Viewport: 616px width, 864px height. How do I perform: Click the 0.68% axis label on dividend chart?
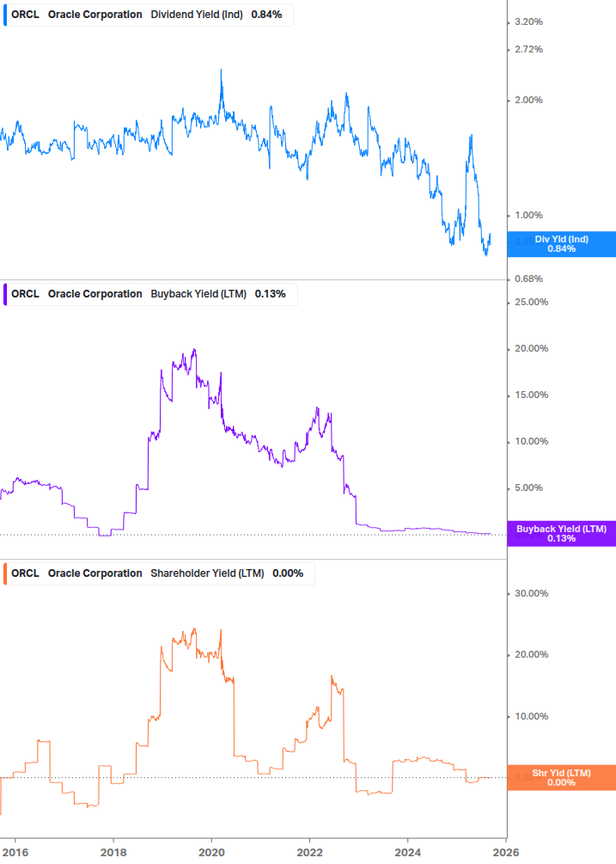click(528, 279)
